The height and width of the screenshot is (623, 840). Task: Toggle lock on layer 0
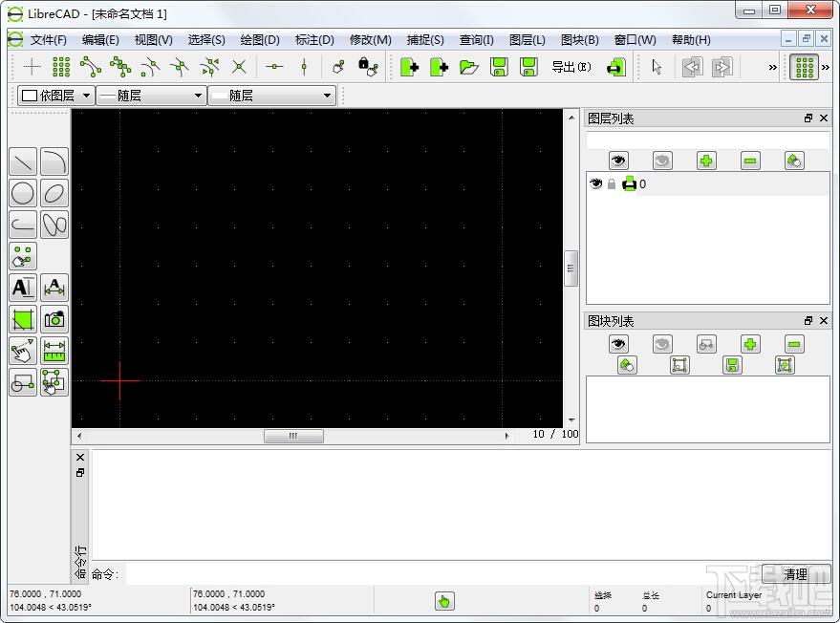tap(612, 183)
